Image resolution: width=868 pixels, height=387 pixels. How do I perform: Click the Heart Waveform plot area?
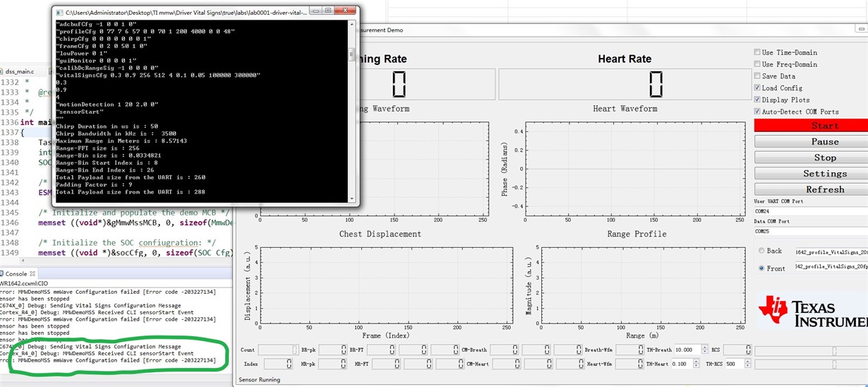coord(634,169)
